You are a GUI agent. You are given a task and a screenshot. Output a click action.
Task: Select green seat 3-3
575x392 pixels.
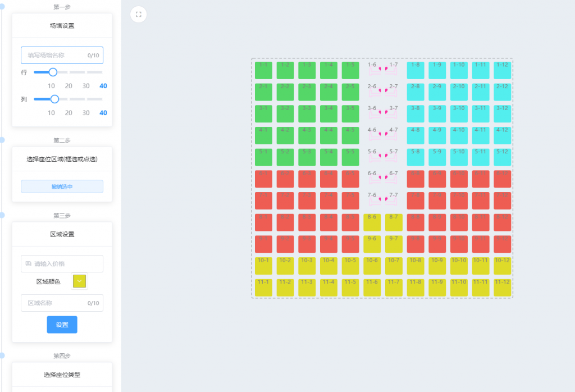307,113
